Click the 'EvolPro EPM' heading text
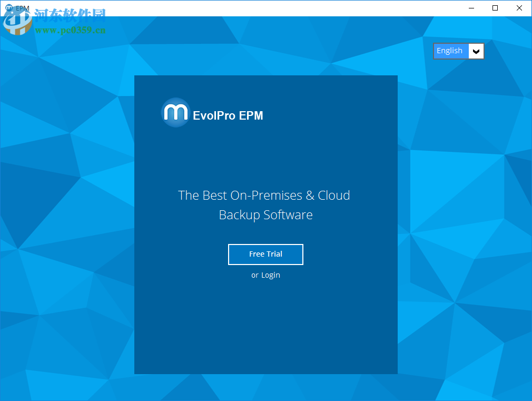This screenshot has width=532, height=401. pyautogui.click(x=228, y=115)
